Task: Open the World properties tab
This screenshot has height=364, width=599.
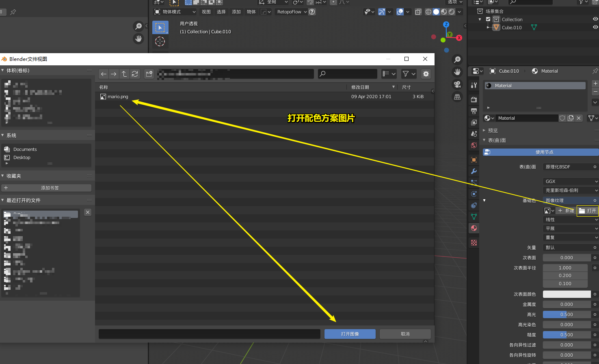Action: (474, 145)
